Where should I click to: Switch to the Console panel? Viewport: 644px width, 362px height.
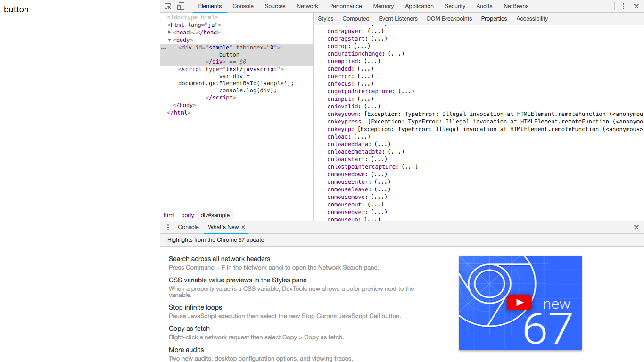coord(243,6)
